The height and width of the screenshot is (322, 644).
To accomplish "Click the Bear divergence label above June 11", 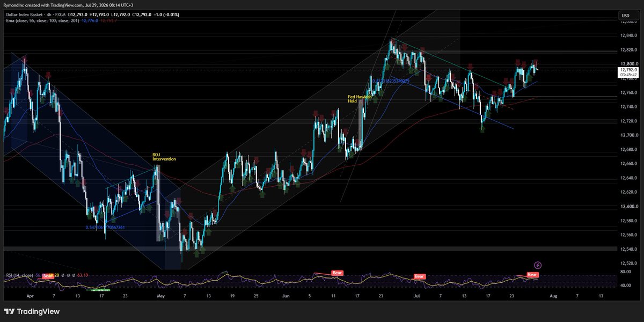I will (x=338, y=273).
